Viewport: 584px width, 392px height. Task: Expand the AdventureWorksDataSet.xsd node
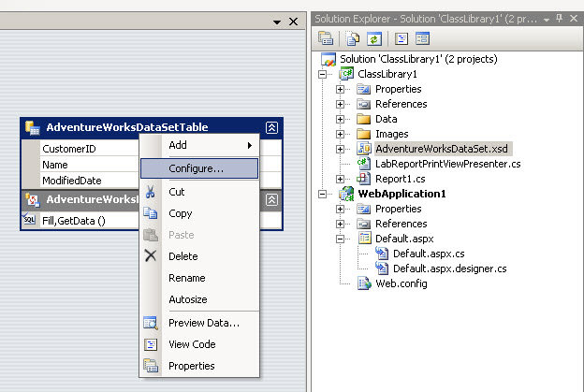point(340,149)
